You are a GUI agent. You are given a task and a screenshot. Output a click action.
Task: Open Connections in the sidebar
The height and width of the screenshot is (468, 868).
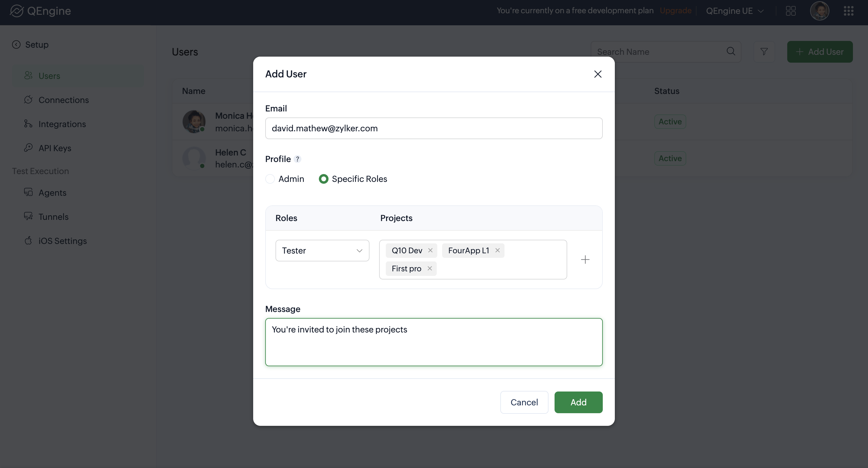point(63,100)
